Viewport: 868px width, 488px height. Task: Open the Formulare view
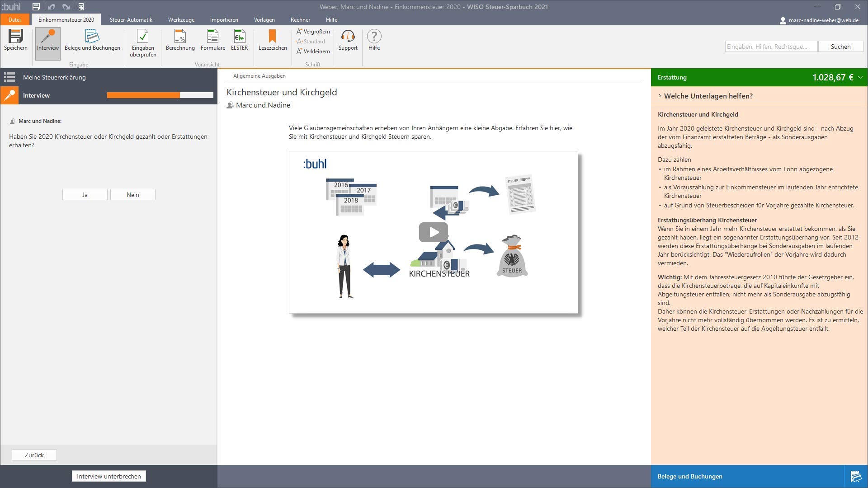coord(212,40)
